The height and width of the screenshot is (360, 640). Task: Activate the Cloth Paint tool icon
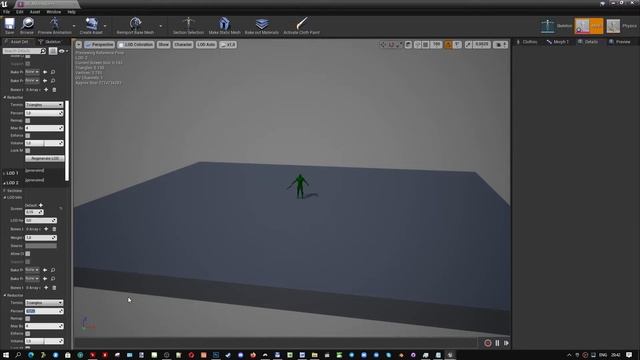pos(302,24)
